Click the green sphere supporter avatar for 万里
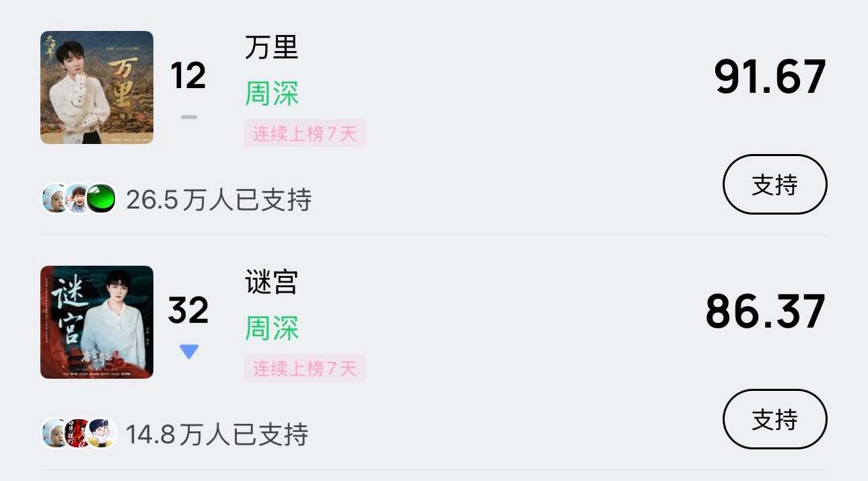868x481 pixels. click(101, 198)
